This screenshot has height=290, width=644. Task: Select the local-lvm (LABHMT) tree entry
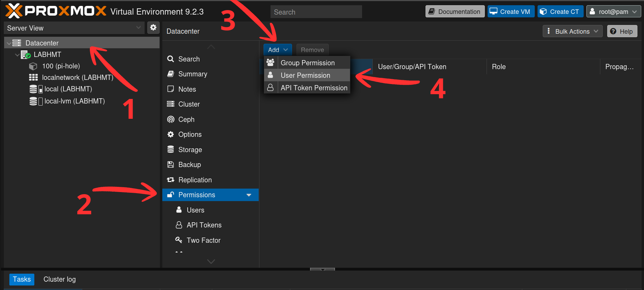coord(75,101)
